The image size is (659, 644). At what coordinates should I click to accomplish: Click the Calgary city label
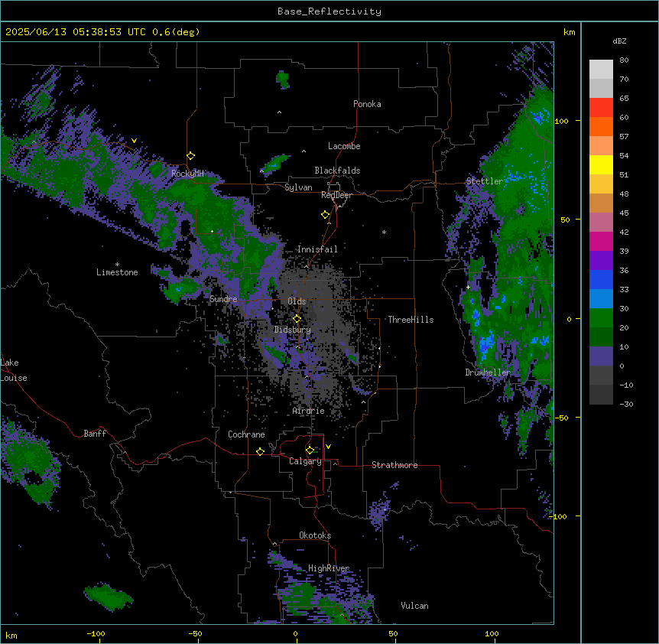(305, 461)
